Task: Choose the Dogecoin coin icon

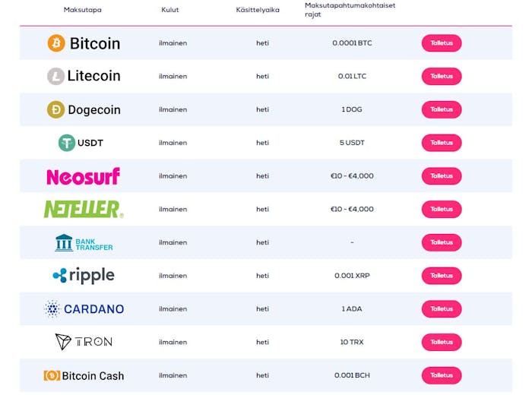Action: 55,109
